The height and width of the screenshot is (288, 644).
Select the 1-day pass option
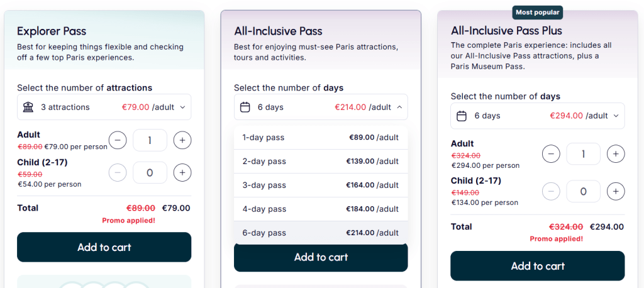(321, 137)
